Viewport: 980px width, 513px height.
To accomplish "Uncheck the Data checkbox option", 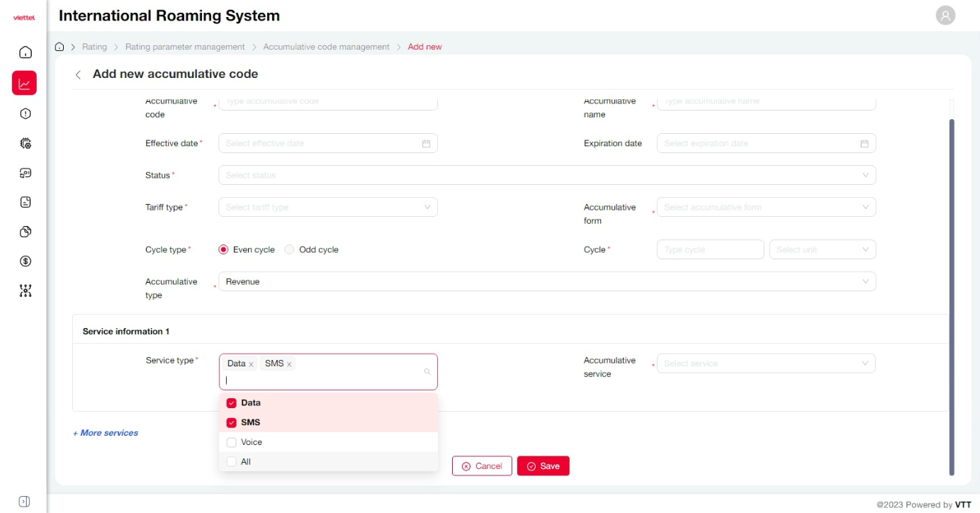I will (231, 403).
